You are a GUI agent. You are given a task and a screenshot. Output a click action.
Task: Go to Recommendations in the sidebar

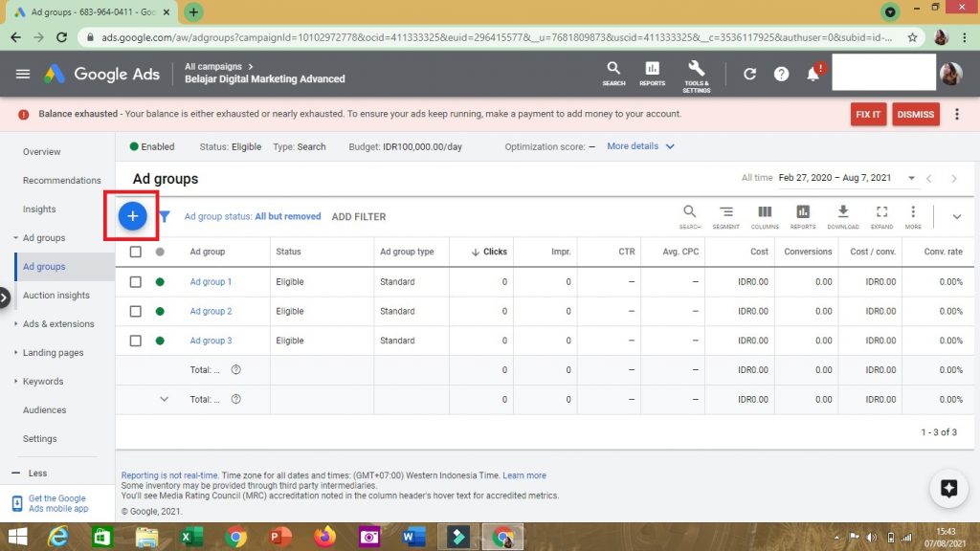pyautogui.click(x=61, y=180)
